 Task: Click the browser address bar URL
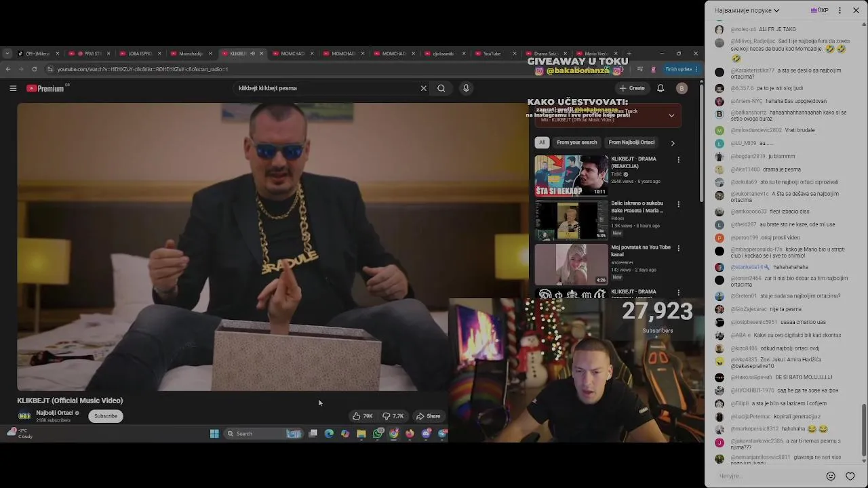coord(142,69)
